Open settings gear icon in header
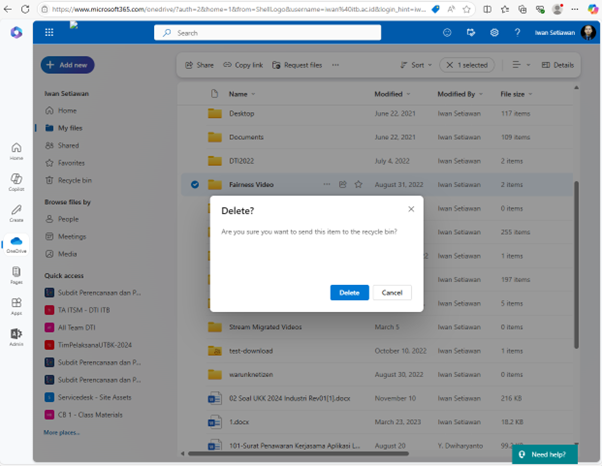Screen dimensions: 602x466 (494, 32)
